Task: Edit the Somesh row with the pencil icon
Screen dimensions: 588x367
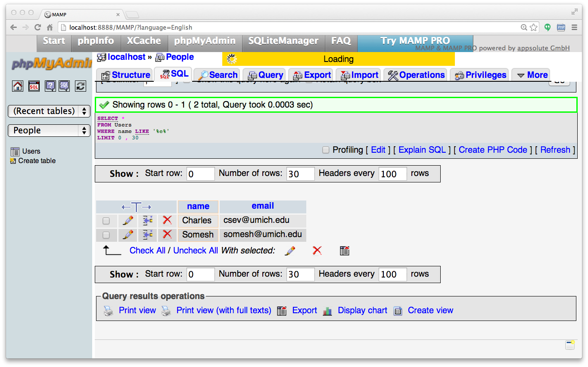Action: coord(128,234)
